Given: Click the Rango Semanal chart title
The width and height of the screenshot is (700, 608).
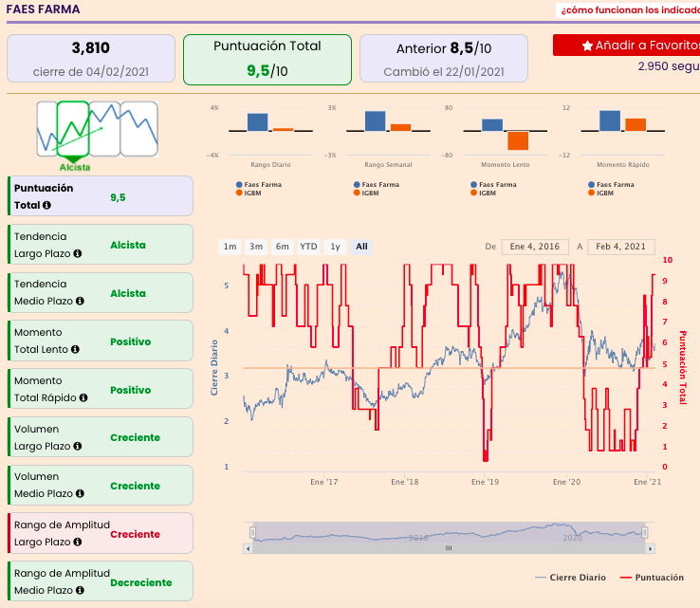Looking at the screenshot, I should tap(388, 165).
